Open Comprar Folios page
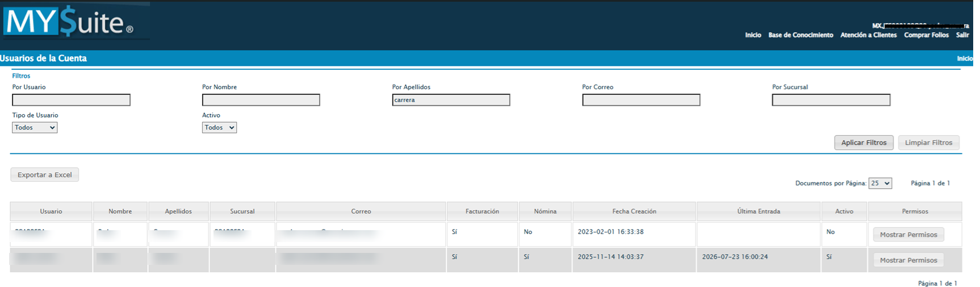Screen dimensions: 980x287 click(x=926, y=35)
